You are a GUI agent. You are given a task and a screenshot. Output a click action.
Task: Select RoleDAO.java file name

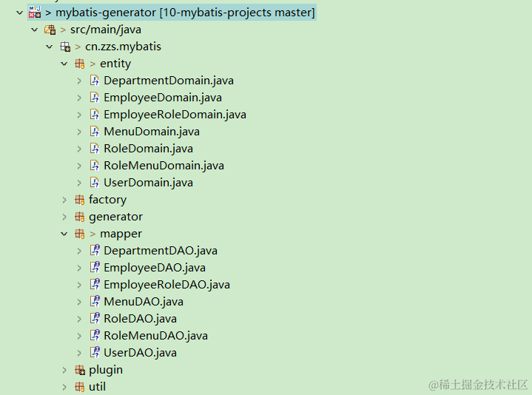pyautogui.click(x=140, y=319)
